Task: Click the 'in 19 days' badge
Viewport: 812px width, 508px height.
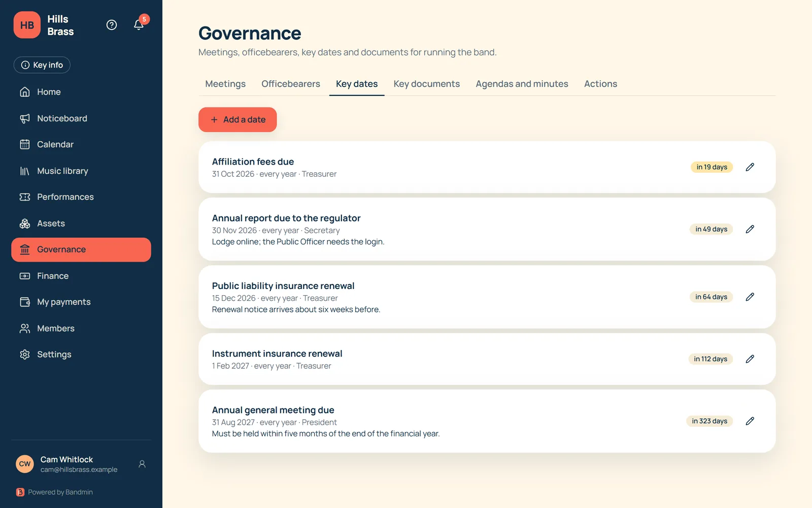Action: point(712,167)
